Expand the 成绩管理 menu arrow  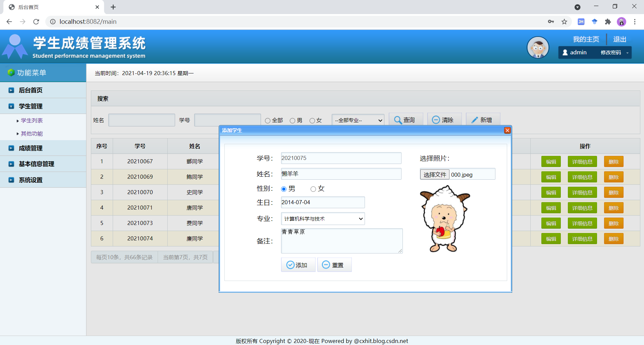click(11, 148)
